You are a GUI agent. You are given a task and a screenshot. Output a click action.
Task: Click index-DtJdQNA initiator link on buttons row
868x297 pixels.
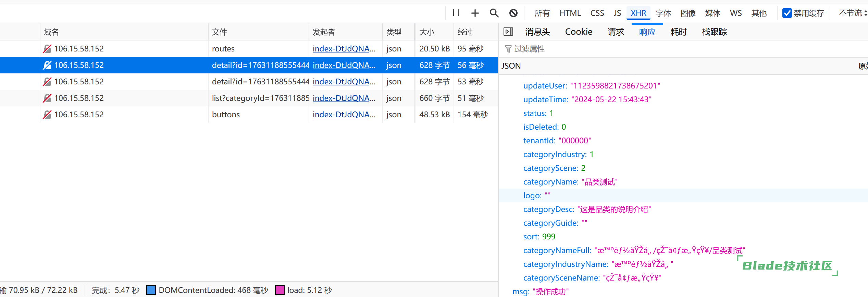344,115
